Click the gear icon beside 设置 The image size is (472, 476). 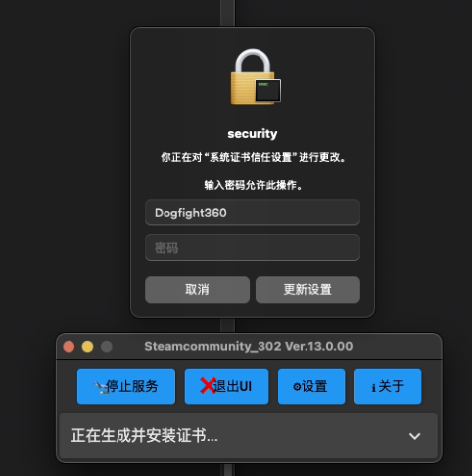point(297,387)
